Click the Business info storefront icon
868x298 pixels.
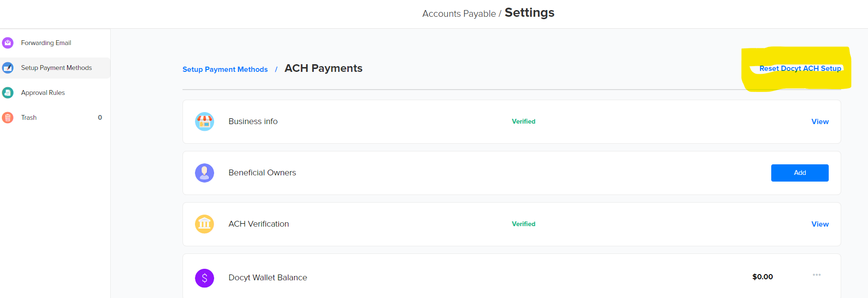[x=205, y=121]
